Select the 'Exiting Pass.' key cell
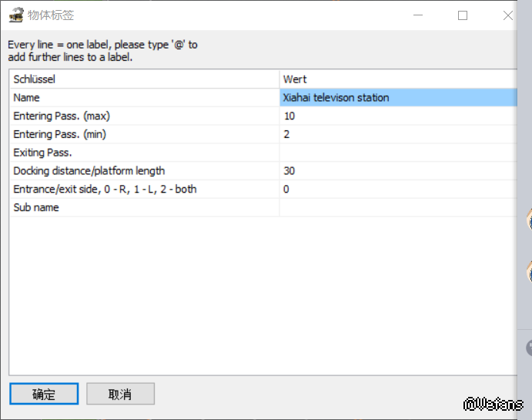 tap(145, 153)
